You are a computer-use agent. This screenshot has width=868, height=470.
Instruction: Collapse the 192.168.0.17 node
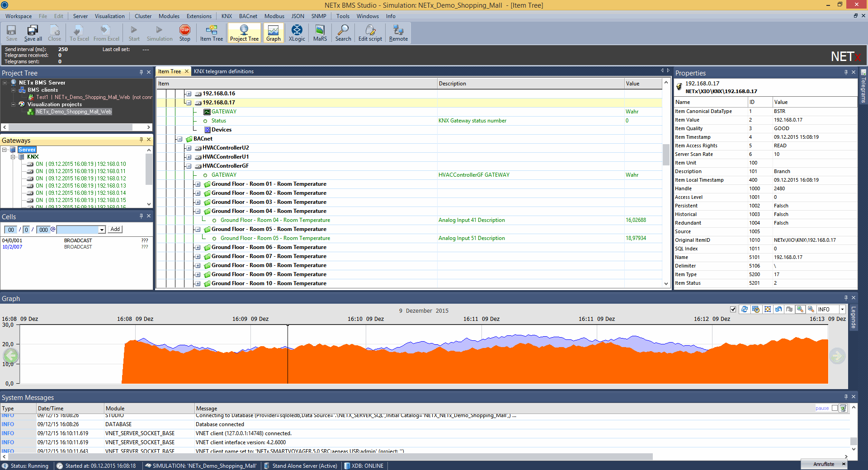click(x=189, y=103)
